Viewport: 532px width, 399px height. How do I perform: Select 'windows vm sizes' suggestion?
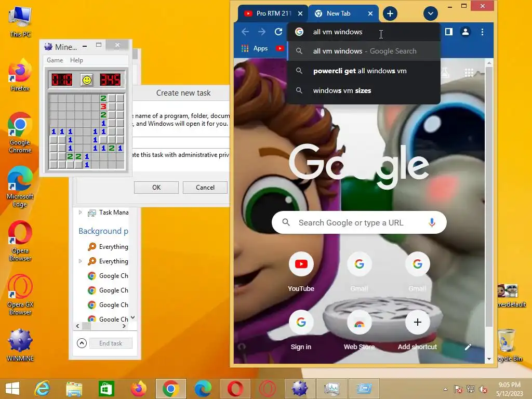point(364,90)
